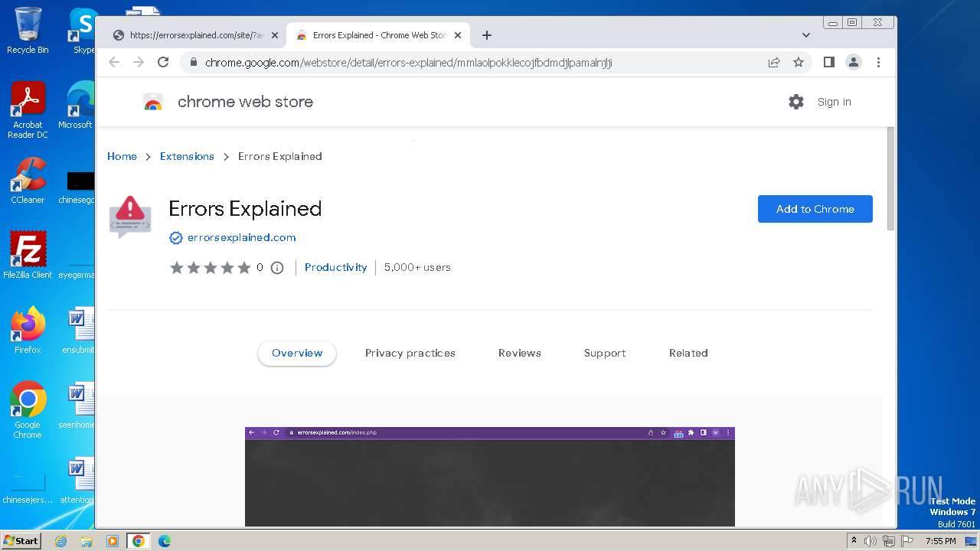Click the 7:55 PM taskbar clock
The height and width of the screenshot is (551, 980).
[941, 541]
